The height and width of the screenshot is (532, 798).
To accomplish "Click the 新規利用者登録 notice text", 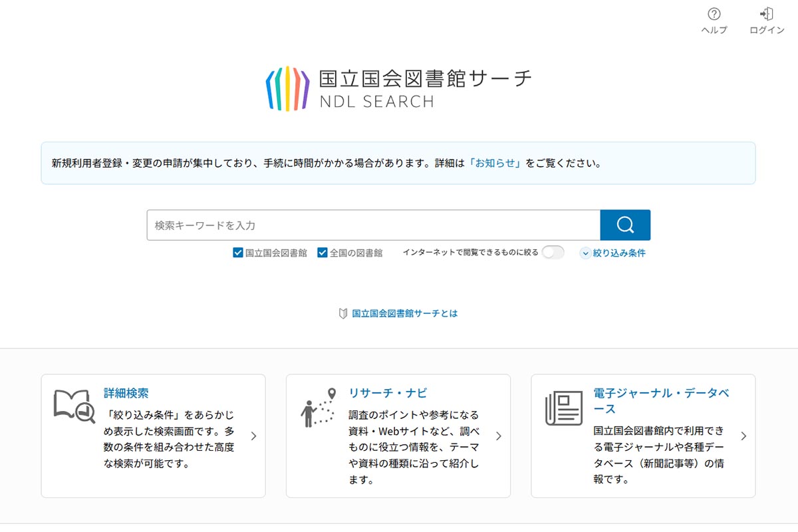I will pos(327,163).
